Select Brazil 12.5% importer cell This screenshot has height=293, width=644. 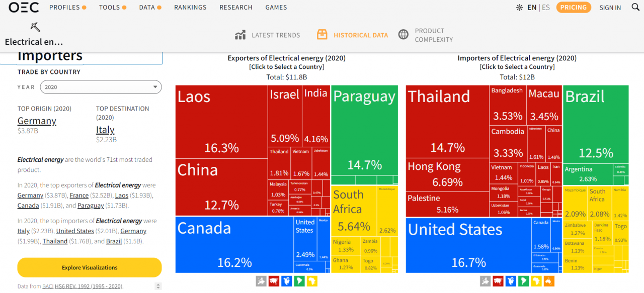pos(596,124)
